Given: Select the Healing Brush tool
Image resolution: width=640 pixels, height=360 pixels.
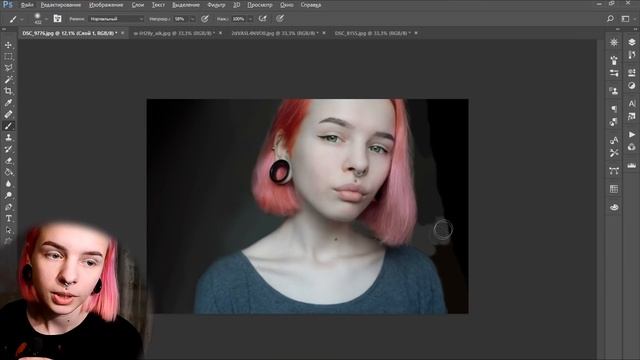Looking at the screenshot, I should tap(8, 114).
